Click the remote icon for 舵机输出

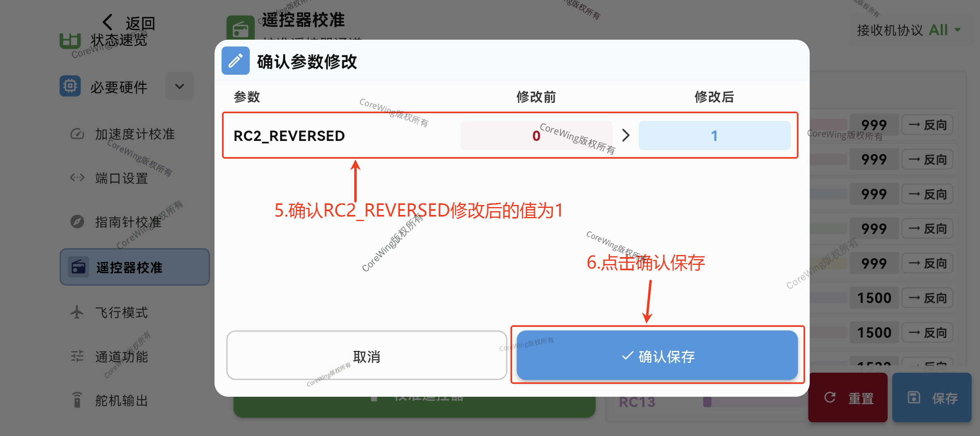77,400
